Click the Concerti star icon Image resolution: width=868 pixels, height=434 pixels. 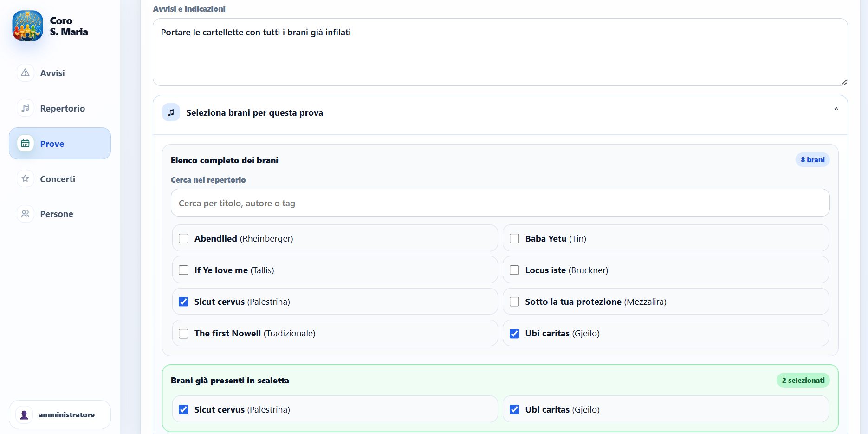pyautogui.click(x=26, y=179)
